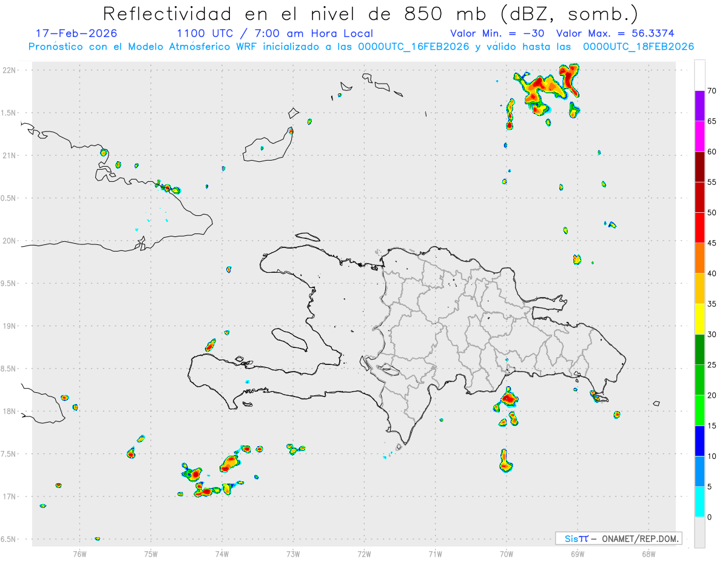Click the cyan 0–5 dBZ colorbar segment
The image size is (728, 562).
tap(699, 502)
